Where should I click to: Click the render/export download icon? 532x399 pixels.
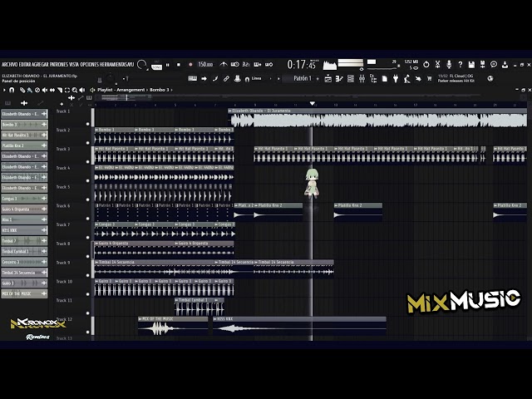(505, 64)
